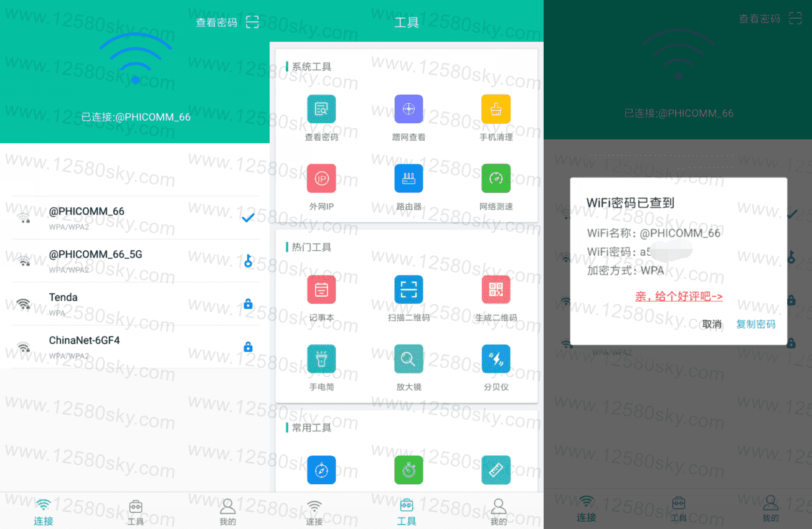Viewport: 812px width, 529px height.
Task: Tap the 常用工具 section heading
Action: click(311, 428)
